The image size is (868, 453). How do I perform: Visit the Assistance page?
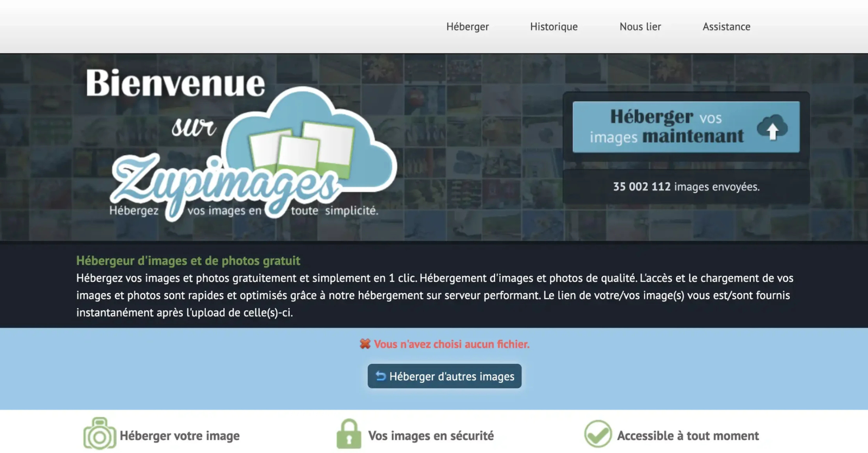click(726, 27)
